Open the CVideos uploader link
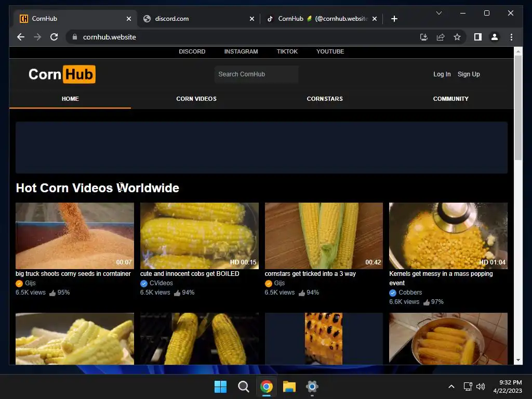532x399 pixels. tap(161, 283)
